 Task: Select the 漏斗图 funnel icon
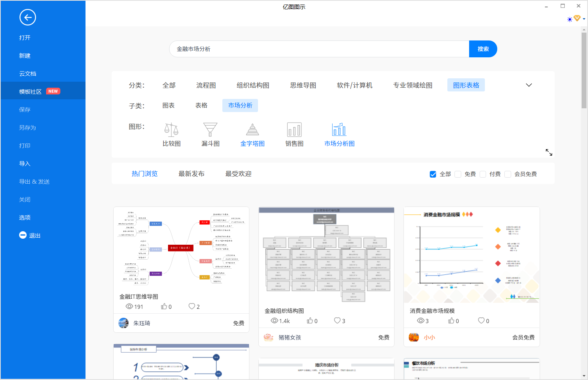coord(210,130)
